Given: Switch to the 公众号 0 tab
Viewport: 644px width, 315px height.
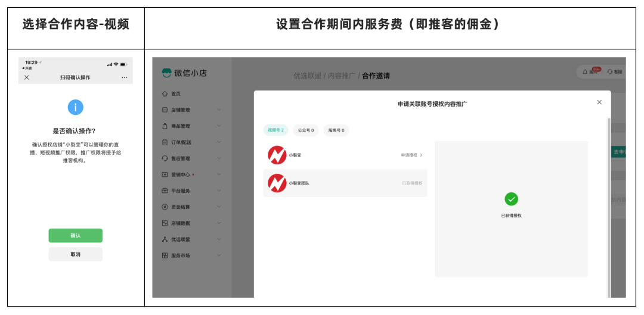Looking at the screenshot, I should point(306,130).
